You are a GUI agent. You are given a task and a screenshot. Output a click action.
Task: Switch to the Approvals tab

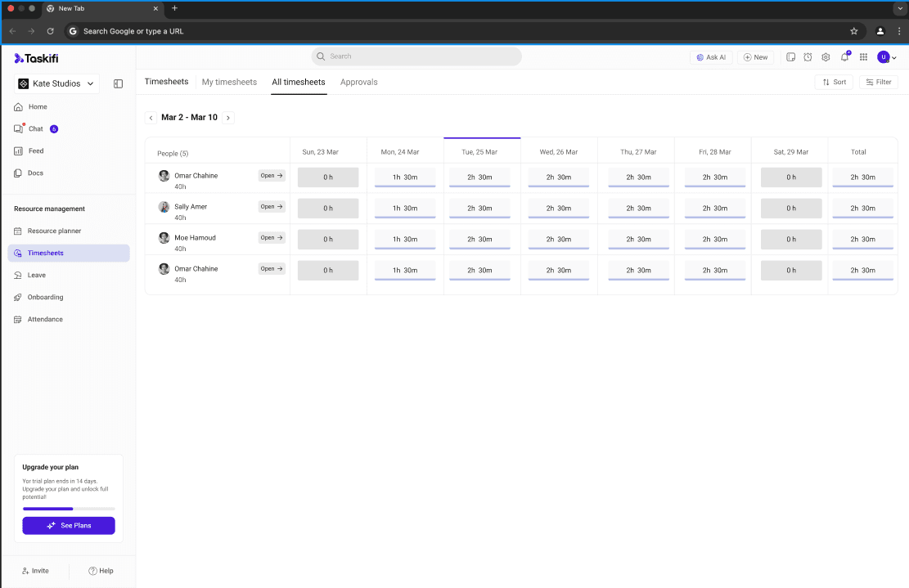[358, 82]
